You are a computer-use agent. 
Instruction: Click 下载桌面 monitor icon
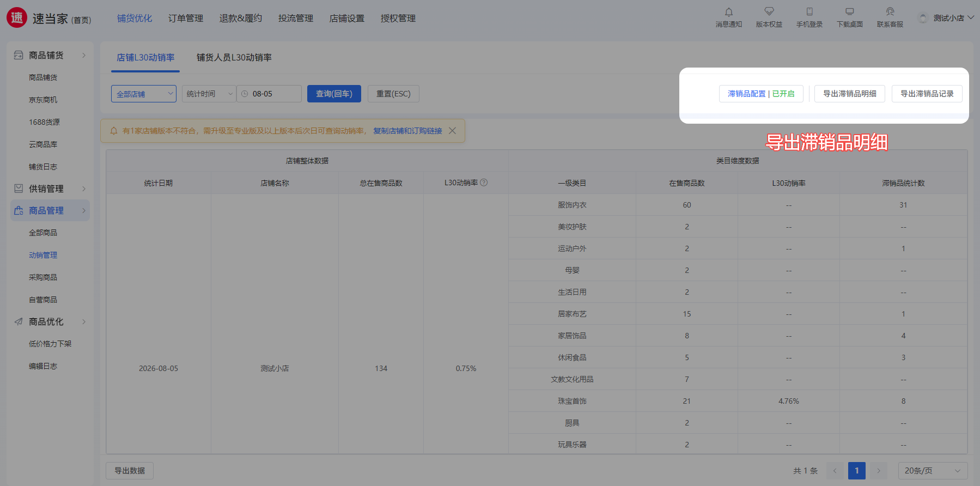click(850, 11)
